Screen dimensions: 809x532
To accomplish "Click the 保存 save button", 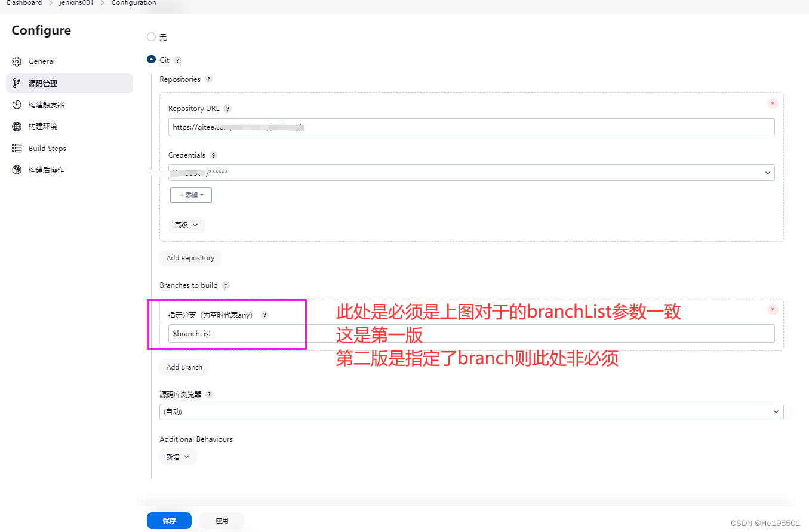I will tap(169, 521).
